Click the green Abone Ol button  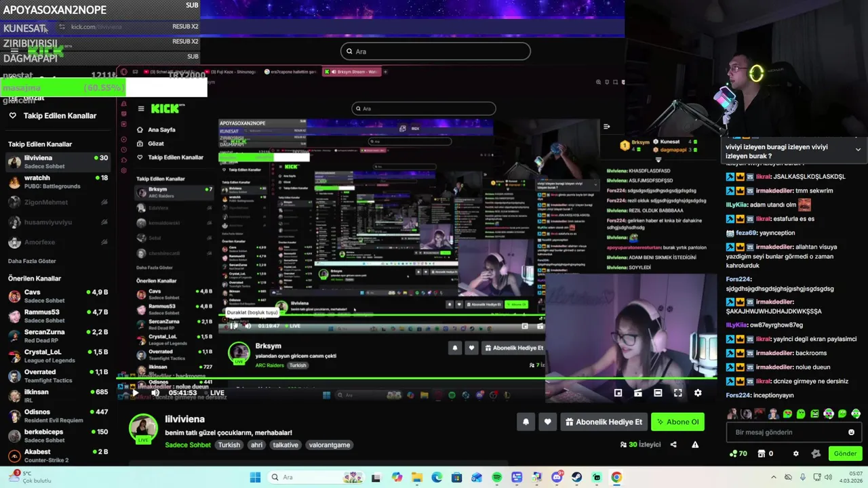[x=677, y=422]
